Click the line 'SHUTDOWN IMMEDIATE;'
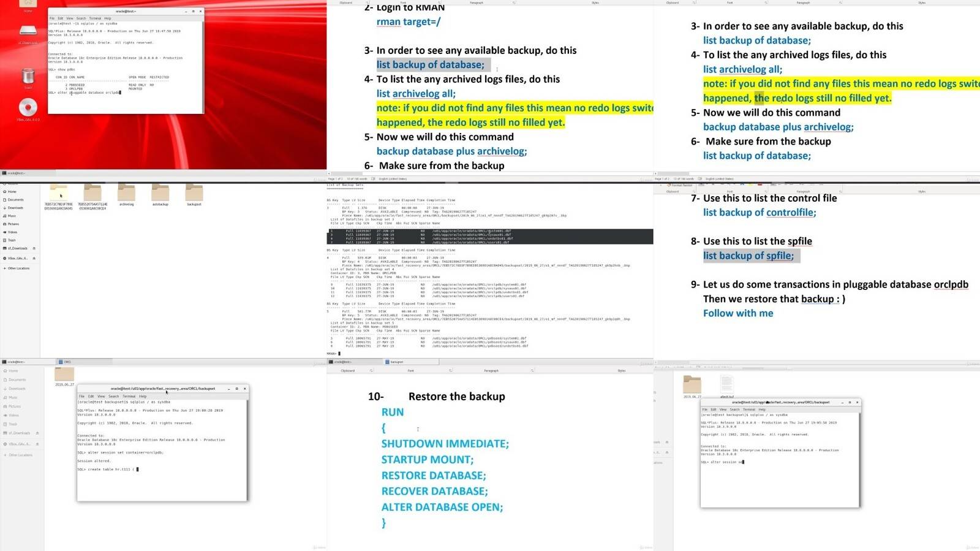The image size is (980, 551). [445, 444]
